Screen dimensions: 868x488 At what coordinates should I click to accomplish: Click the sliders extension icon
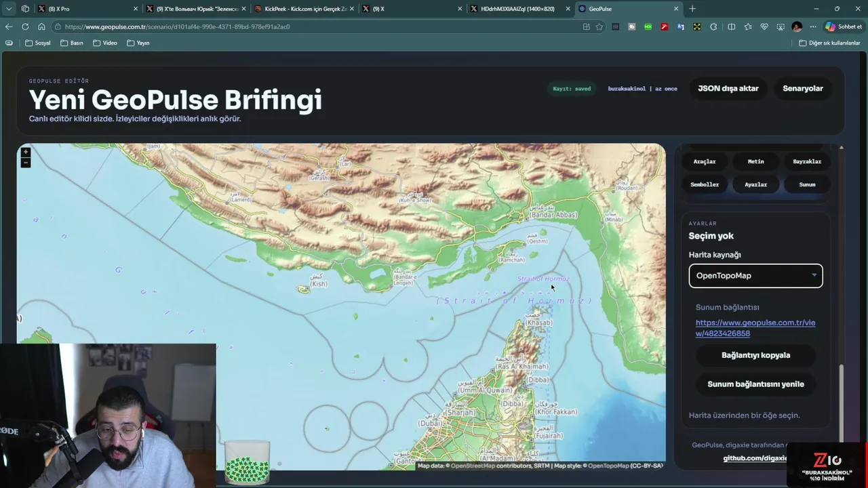(x=616, y=26)
